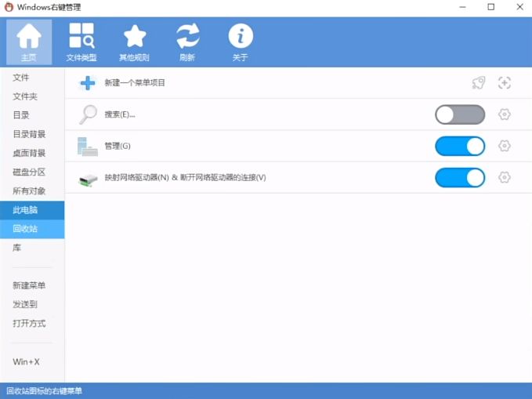Select 此电脑 in the sidebar
The height and width of the screenshot is (399, 532).
(32, 210)
